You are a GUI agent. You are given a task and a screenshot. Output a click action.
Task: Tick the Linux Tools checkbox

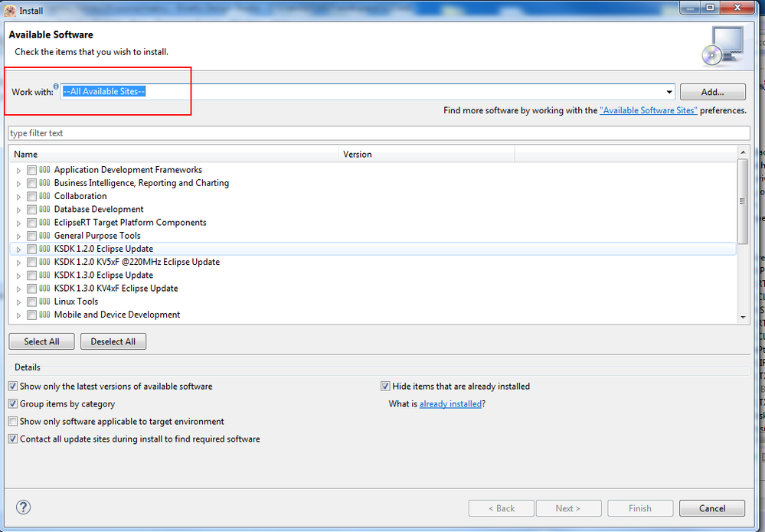click(x=31, y=302)
